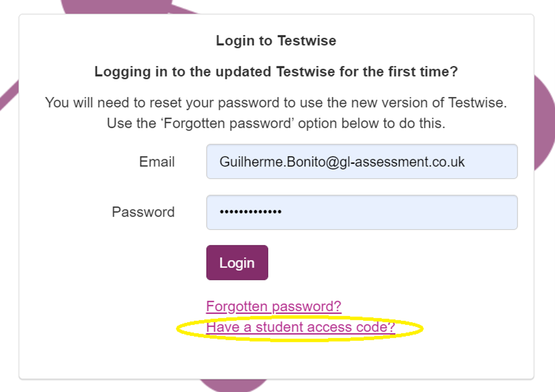Click the yellow-circled student access code link
This screenshot has width=555, height=392.
(x=300, y=327)
